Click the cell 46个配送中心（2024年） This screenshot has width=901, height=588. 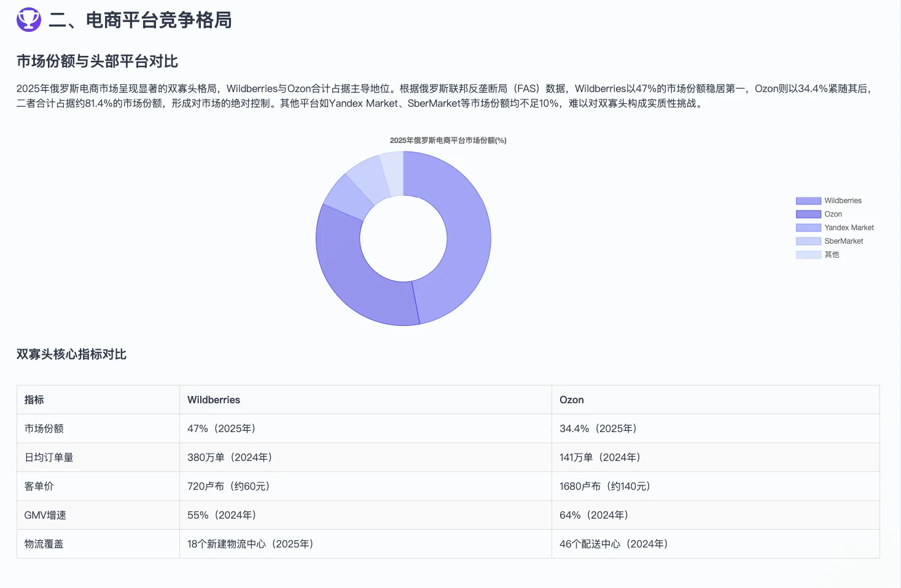pos(716,544)
